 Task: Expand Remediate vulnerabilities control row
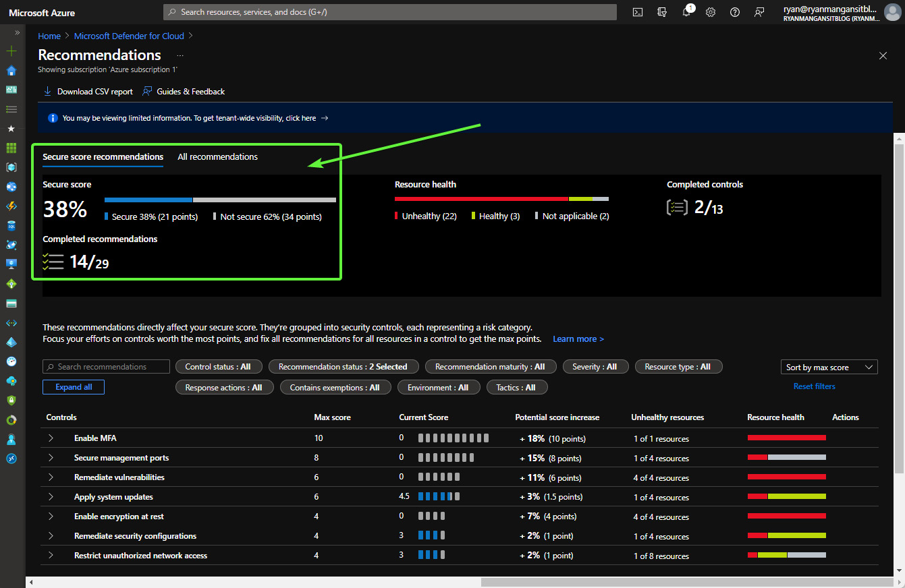[x=51, y=477]
